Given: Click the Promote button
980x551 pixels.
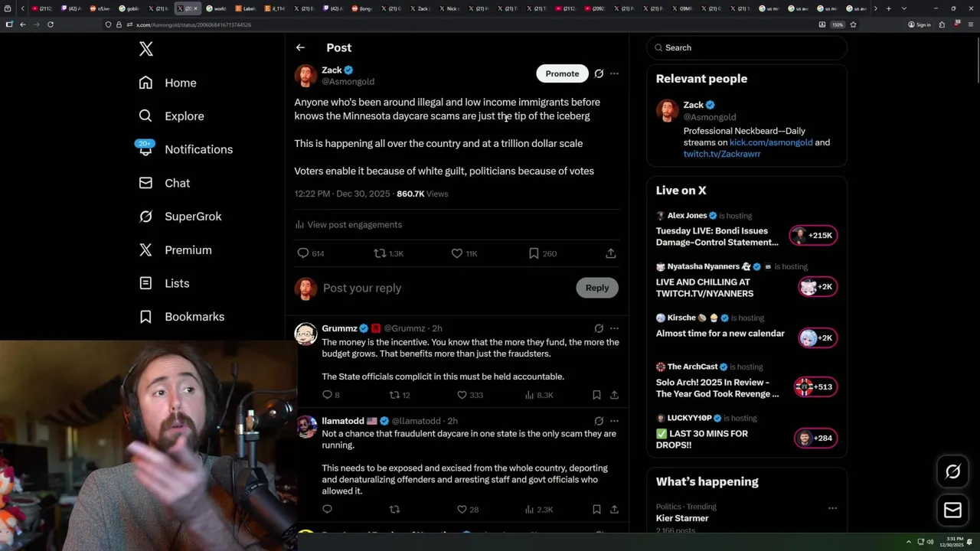Looking at the screenshot, I should (562, 73).
